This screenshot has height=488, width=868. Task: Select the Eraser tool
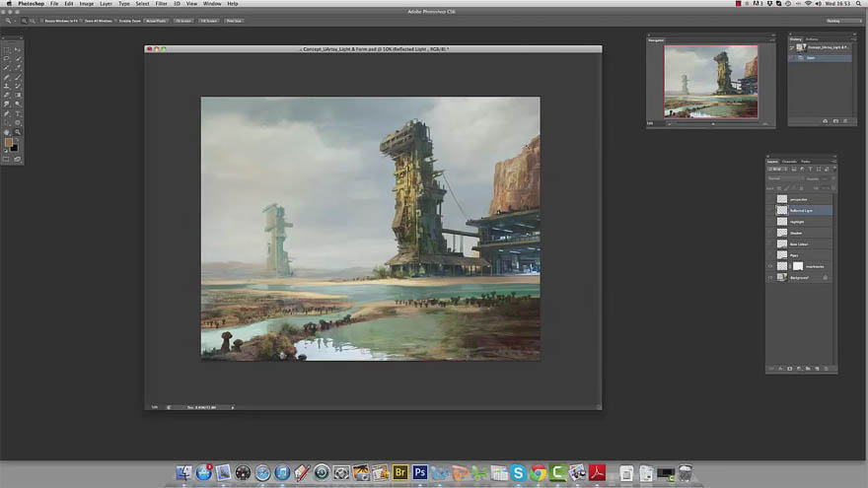6,96
